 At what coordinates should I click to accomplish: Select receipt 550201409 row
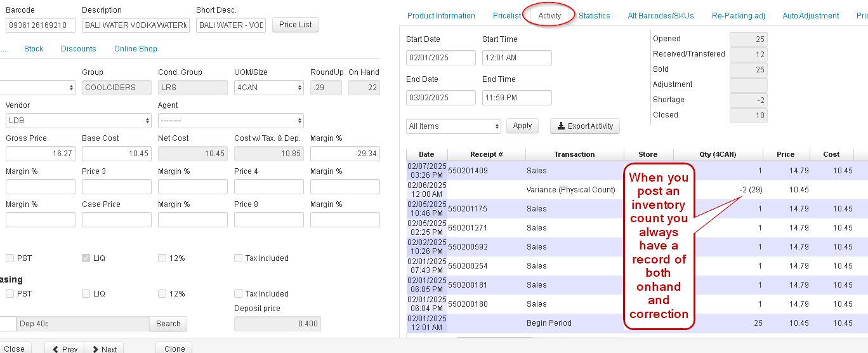pos(637,171)
